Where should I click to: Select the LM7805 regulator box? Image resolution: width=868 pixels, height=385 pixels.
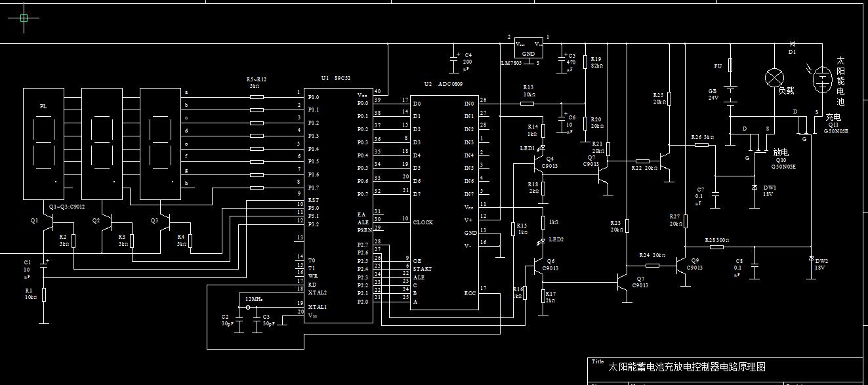(529, 49)
